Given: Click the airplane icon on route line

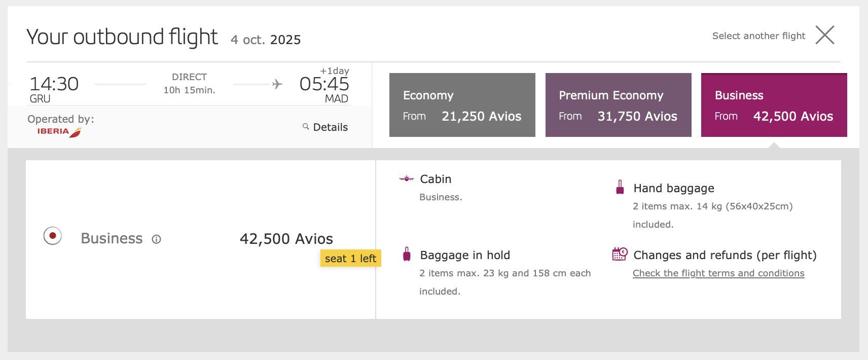Looking at the screenshot, I should (x=277, y=84).
